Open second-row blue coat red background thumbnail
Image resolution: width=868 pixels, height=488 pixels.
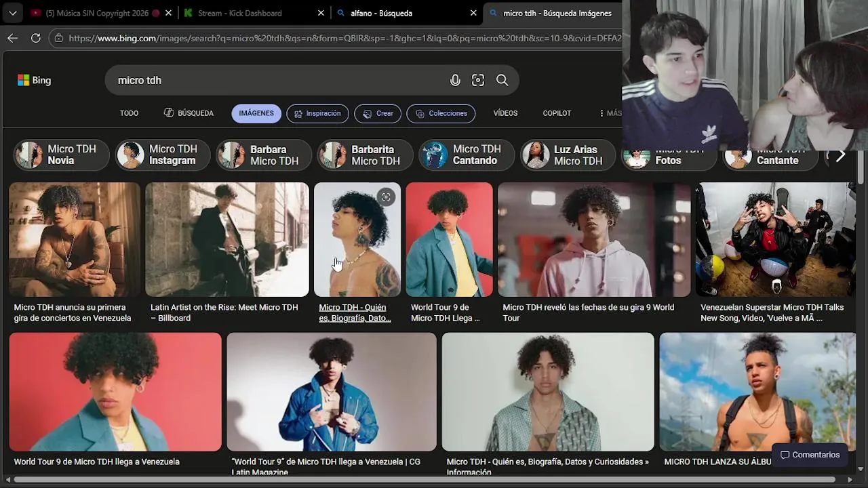tap(115, 392)
